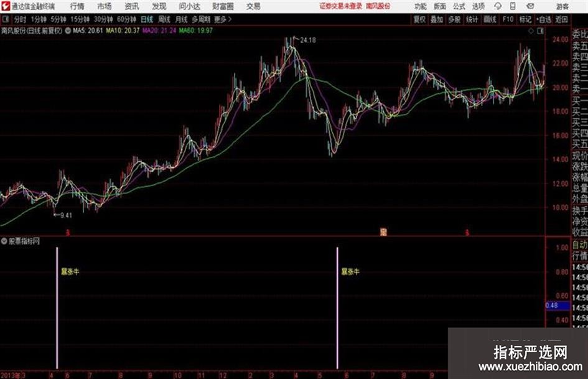The image size is (588, 379).
Task: Click the 复权 toolbar button
Action: point(419,19)
